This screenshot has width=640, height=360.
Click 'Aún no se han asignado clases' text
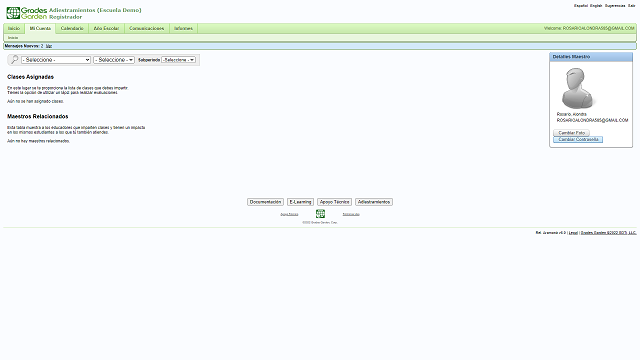tap(35, 101)
